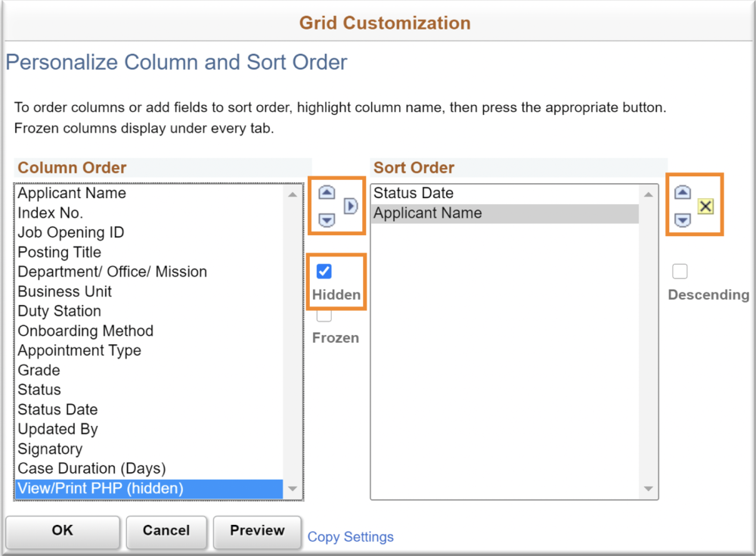Screen dimensions: 756x556
Task: Move selected column down in Column Order
Action: pos(327,220)
